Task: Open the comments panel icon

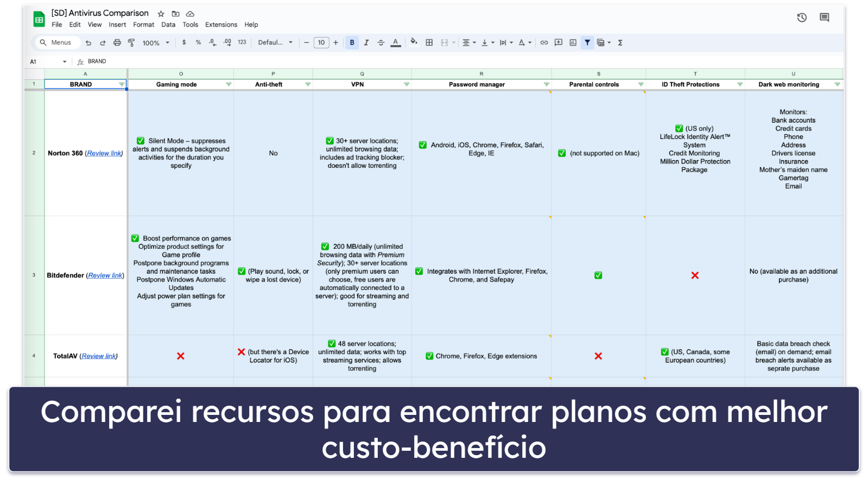Action: [x=824, y=17]
